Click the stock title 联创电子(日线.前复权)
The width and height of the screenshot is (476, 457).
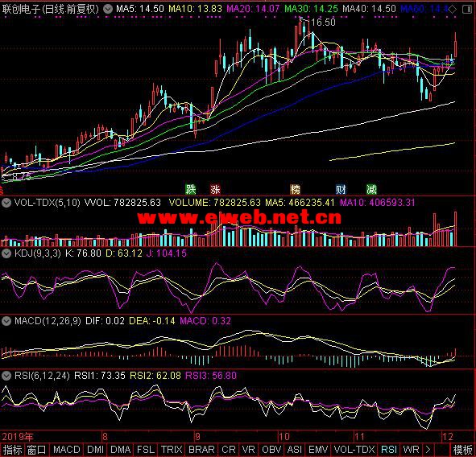click(x=51, y=9)
